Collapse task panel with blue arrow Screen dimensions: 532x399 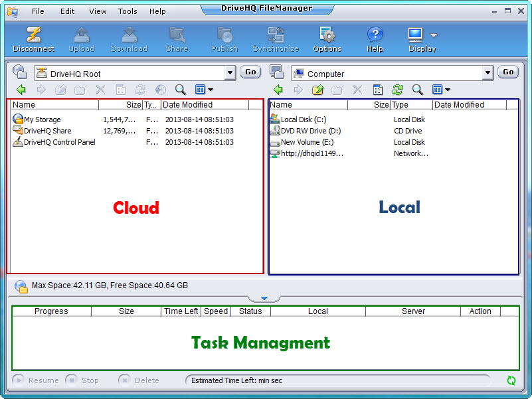(x=264, y=299)
